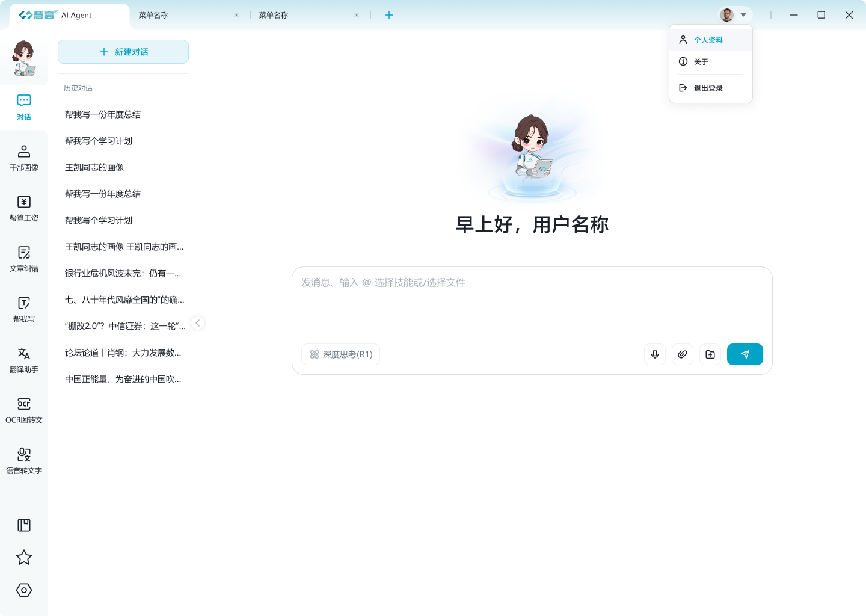The image size is (866, 616).
Task: Click the attach file paperclip icon
Action: coord(682,354)
